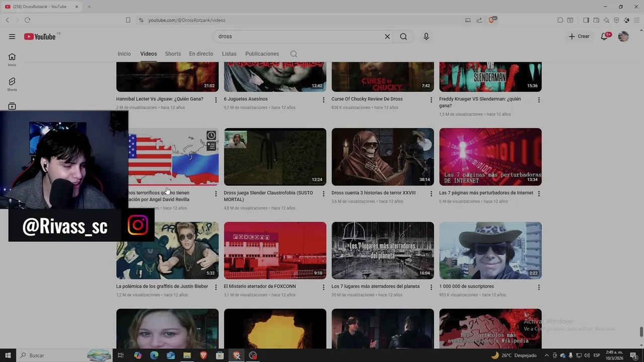Open the Curse Of Chucky Review title link
644x362 pixels.
367,99
